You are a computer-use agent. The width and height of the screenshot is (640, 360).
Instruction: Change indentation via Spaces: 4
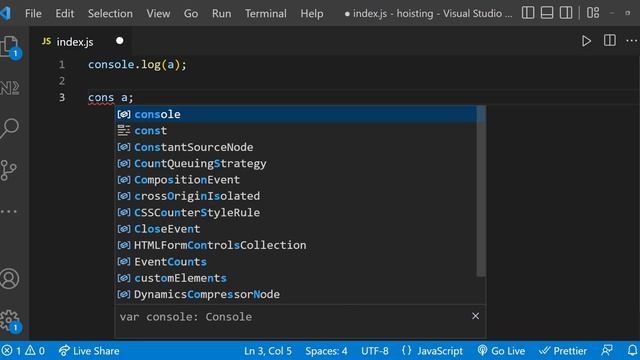coord(326,351)
